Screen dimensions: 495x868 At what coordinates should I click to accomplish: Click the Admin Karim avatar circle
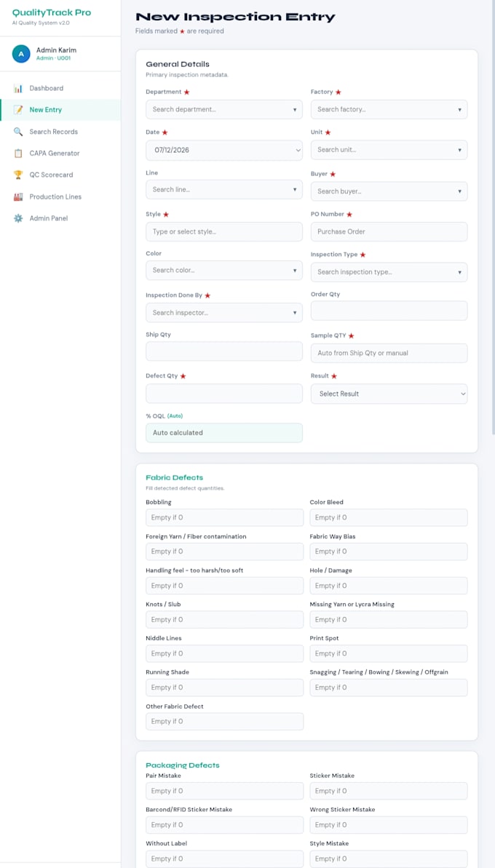pyautogui.click(x=21, y=54)
